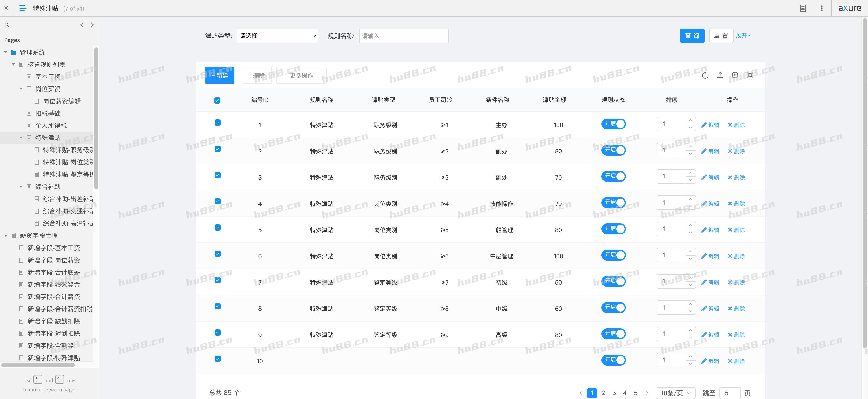Toggle off the rule status for ID 1

(613, 124)
